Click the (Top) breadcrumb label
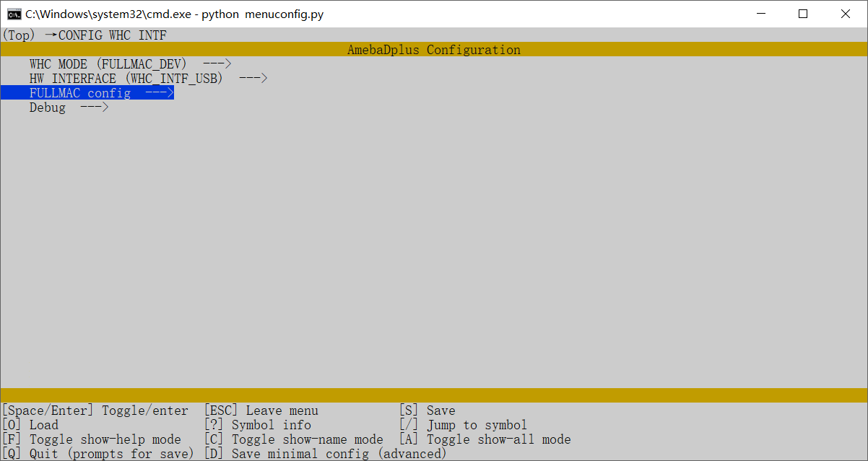868x461 pixels. click(18, 35)
